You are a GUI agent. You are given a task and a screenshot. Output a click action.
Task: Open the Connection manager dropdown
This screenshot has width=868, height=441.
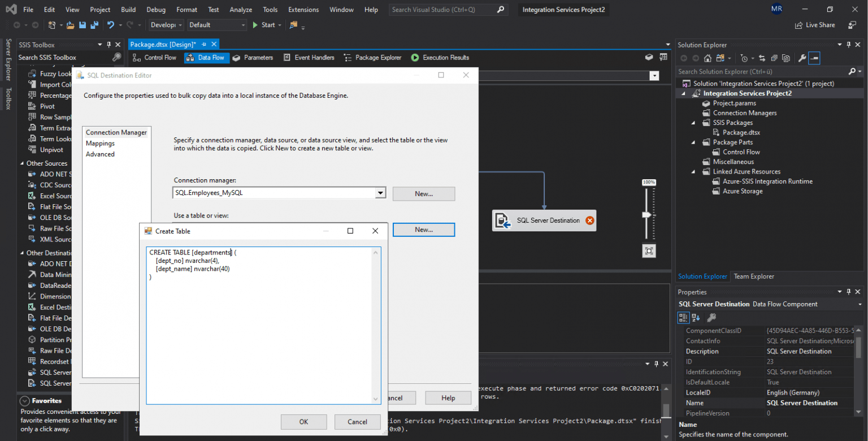(x=380, y=193)
